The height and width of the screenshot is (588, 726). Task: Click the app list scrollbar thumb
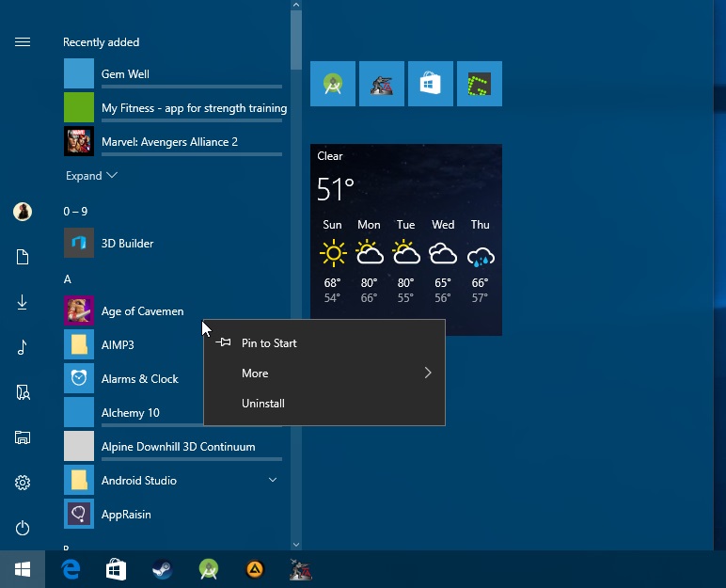point(296,40)
